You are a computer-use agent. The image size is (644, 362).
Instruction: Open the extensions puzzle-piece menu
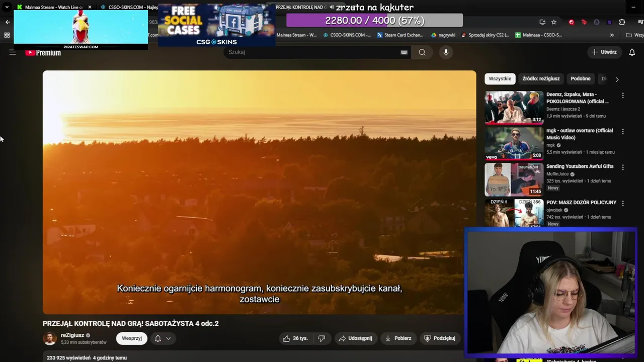(x=622, y=22)
